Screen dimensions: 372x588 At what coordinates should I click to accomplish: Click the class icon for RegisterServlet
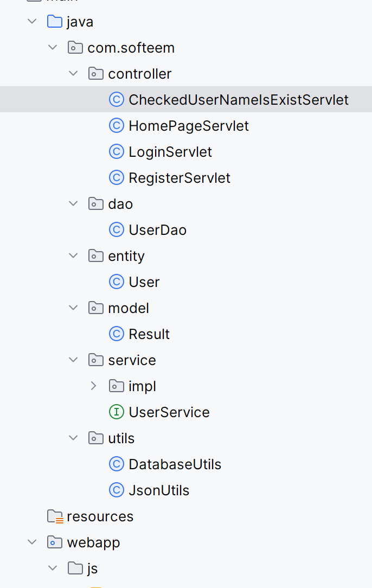(117, 177)
